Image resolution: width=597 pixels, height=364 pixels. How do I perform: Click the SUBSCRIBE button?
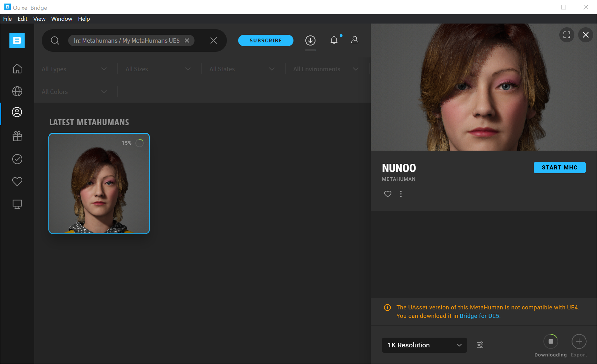point(266,40)
